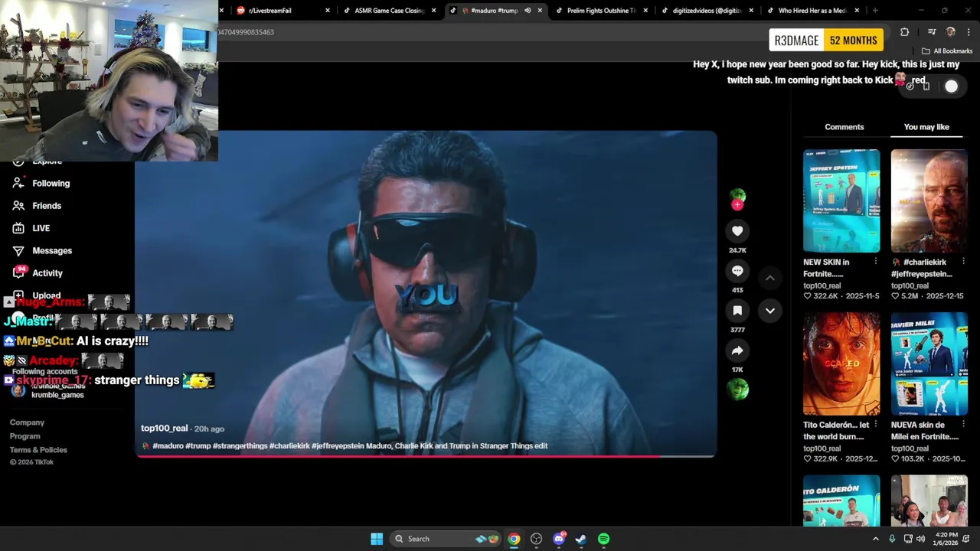The height and width of the screenshot is (551, 980).
Task: Open Following in the TikTok sidebar
Action: tap(42, 184)
